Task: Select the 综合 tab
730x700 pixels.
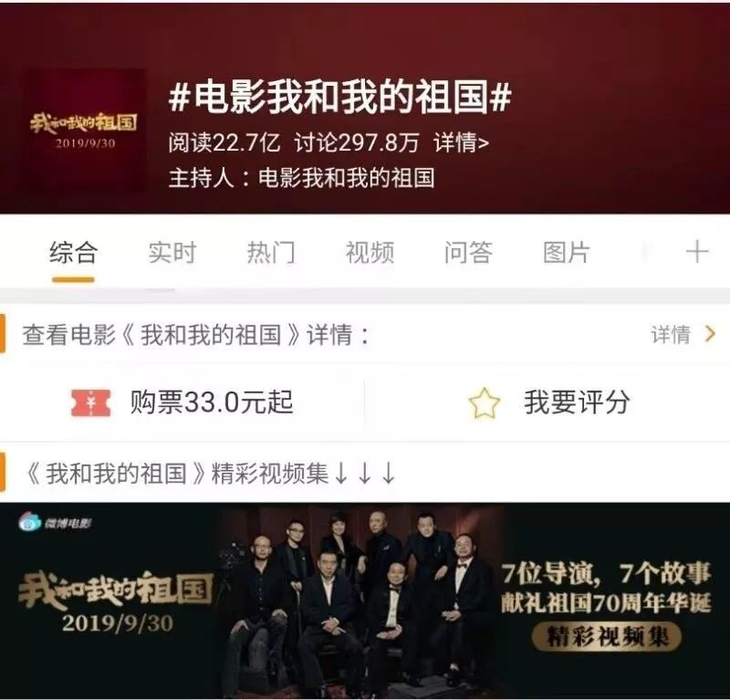Action: pos(74,253)
